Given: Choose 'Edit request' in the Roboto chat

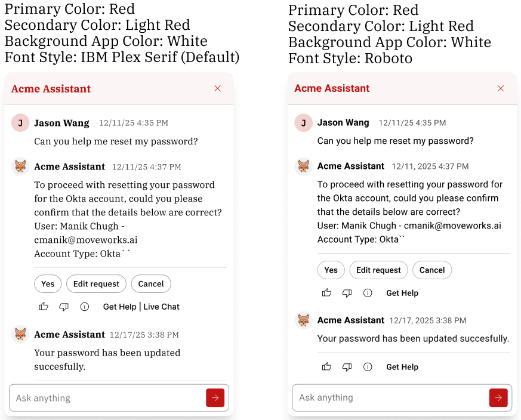Looking at the screenshot, I should (378, 270).
